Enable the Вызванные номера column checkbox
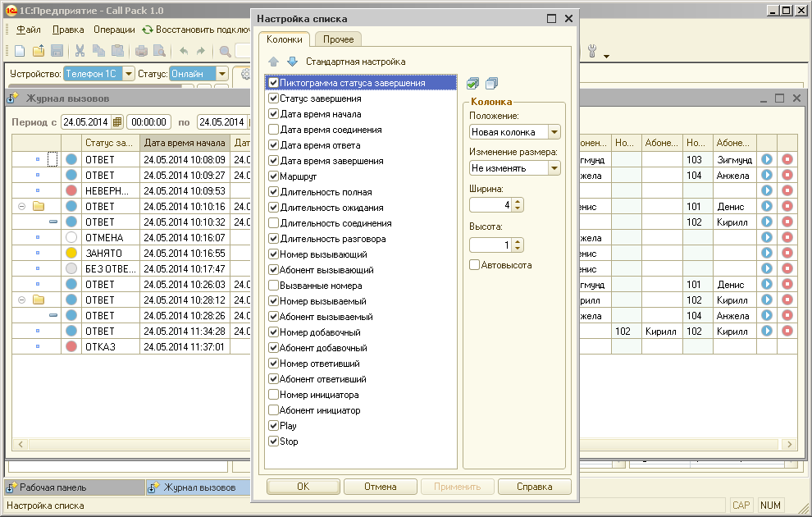 [274, 286]
